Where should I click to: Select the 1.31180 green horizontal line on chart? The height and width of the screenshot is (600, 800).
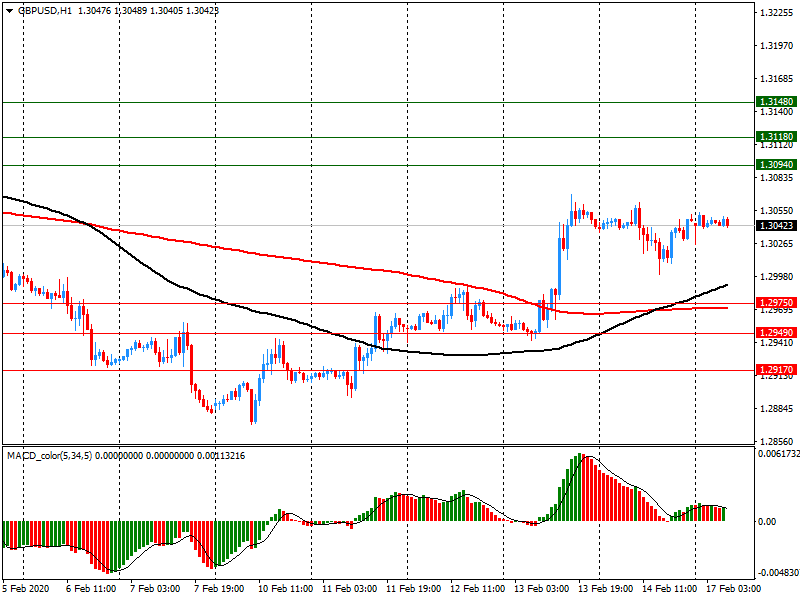(378, 137)
